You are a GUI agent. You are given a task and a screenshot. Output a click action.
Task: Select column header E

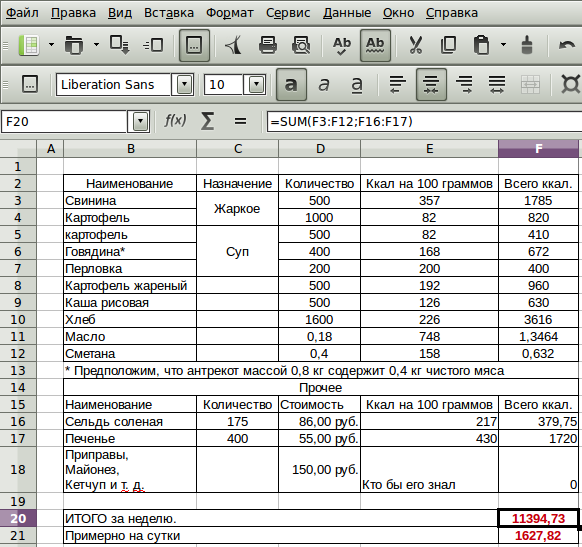(x=429, y=149)
